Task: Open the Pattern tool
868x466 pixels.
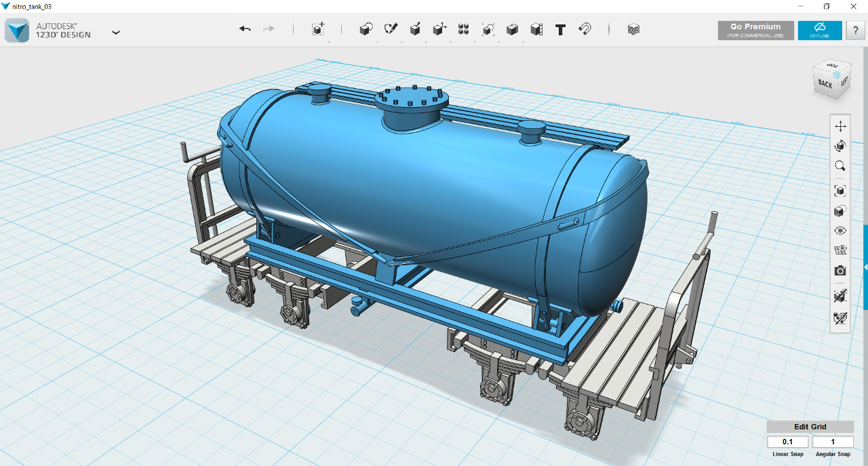Action: pos(464,29)
